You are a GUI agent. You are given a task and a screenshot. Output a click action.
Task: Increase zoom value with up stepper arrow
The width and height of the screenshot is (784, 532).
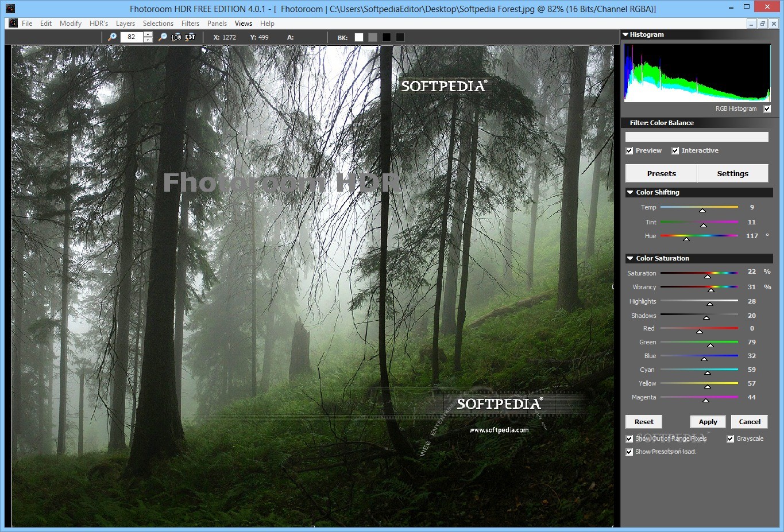point(148,34)
